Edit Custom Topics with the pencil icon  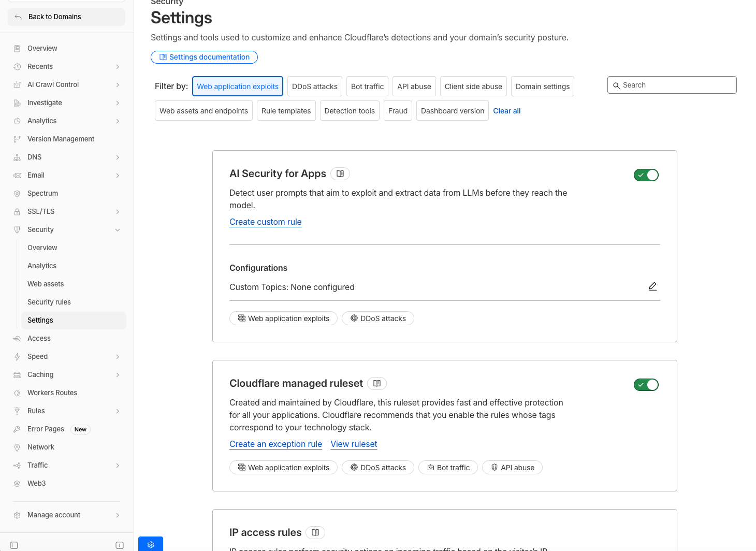tap(653, 286)
